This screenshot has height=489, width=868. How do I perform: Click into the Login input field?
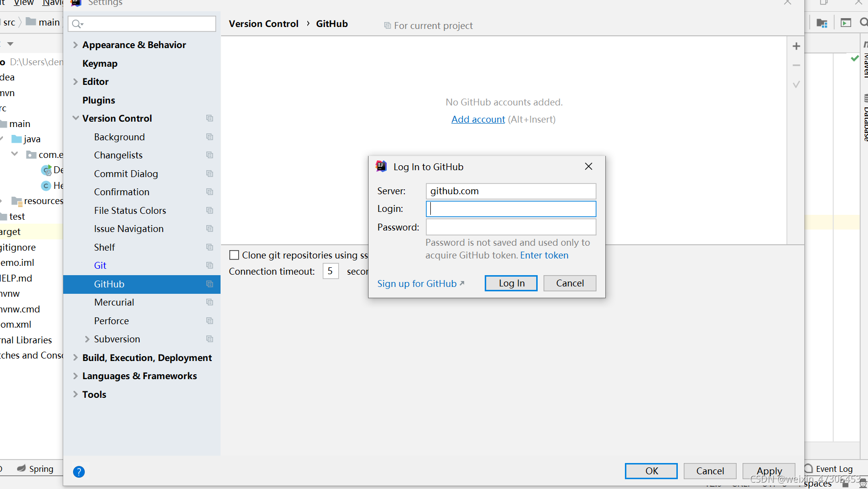click(x=511, y=209)
